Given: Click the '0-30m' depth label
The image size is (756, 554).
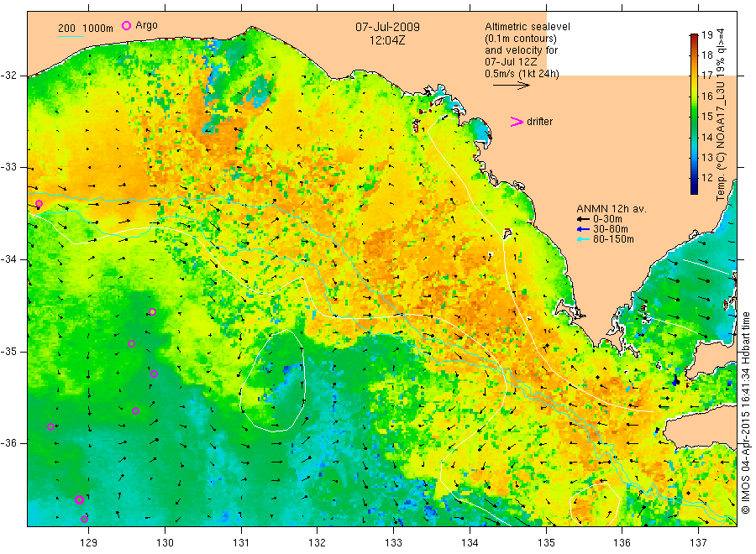Looking at the screenshot, I should tap(607, 219).
